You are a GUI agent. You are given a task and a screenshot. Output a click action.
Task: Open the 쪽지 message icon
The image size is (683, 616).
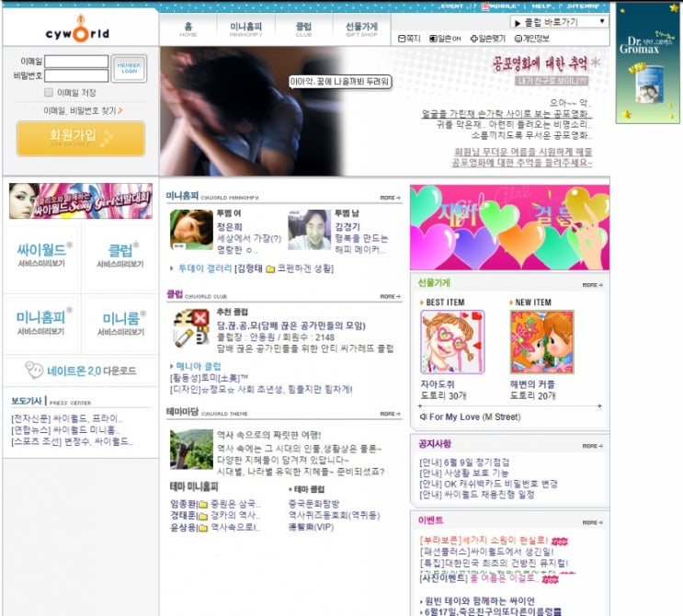pos(402,39)
